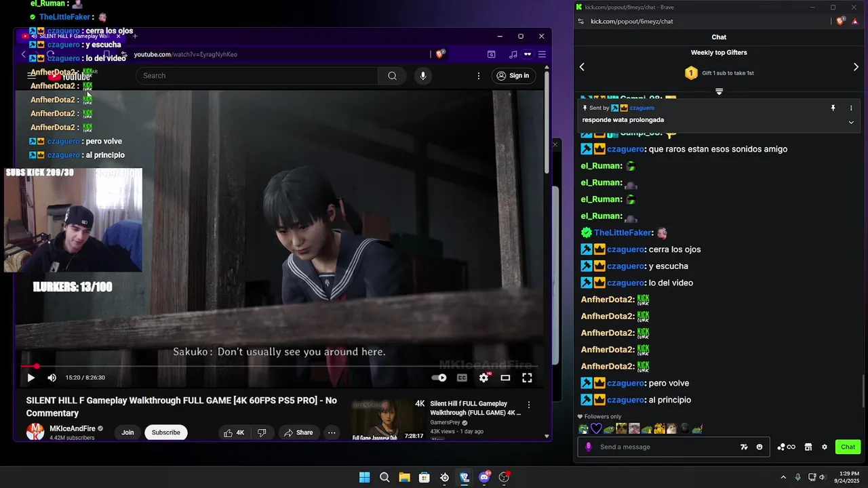Select the purple heart emote

pyautogui.click(x=596, y=428)
